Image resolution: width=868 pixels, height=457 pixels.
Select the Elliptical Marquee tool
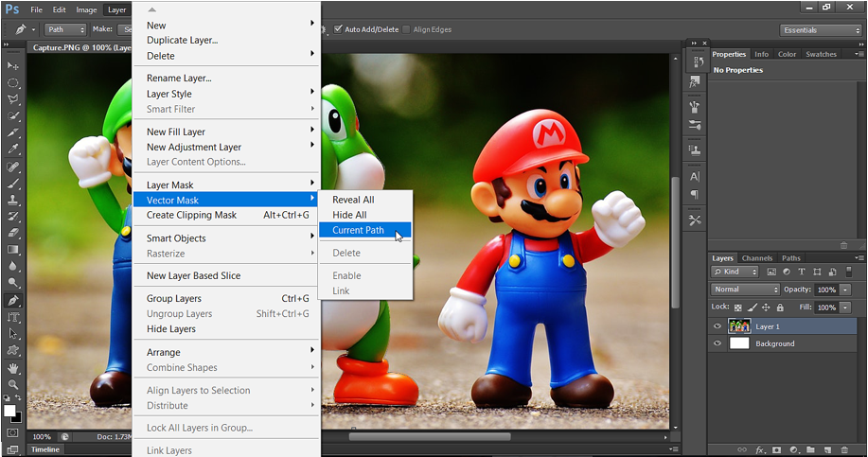(12, 83)
